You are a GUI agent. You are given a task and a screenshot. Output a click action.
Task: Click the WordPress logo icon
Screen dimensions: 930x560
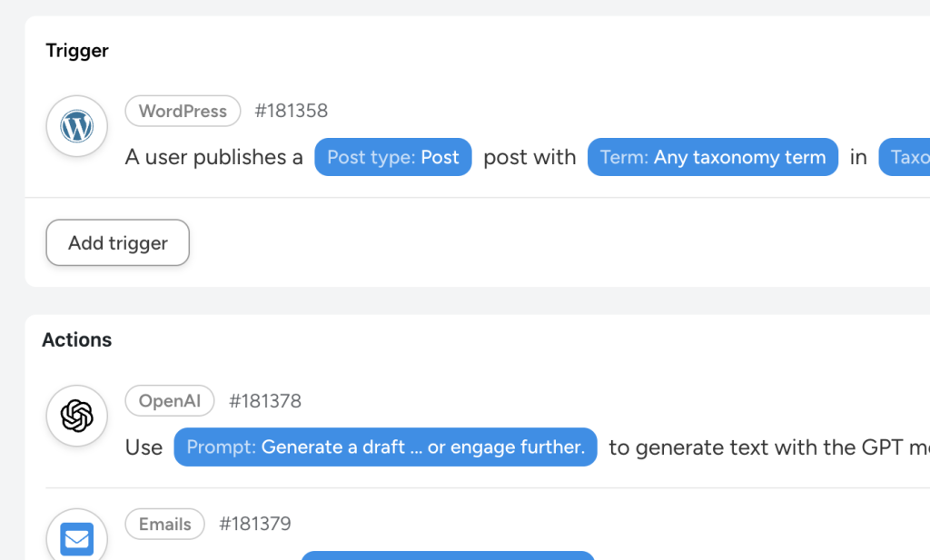click(77, 126)
